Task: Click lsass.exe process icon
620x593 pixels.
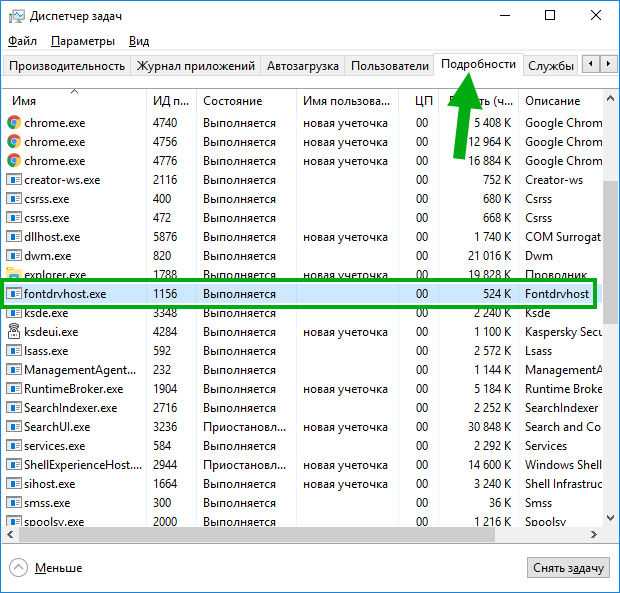Action: (x=14, y=351)
